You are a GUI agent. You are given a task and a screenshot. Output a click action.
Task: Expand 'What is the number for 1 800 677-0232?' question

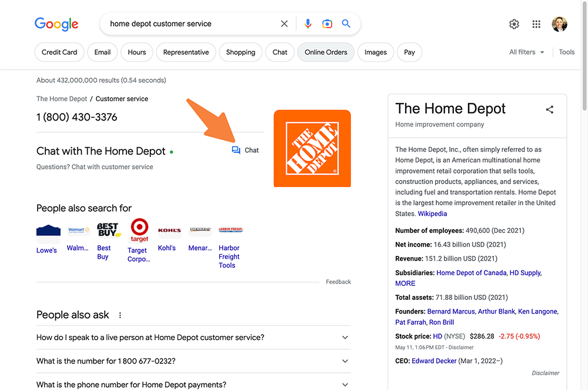coord(193,361)
